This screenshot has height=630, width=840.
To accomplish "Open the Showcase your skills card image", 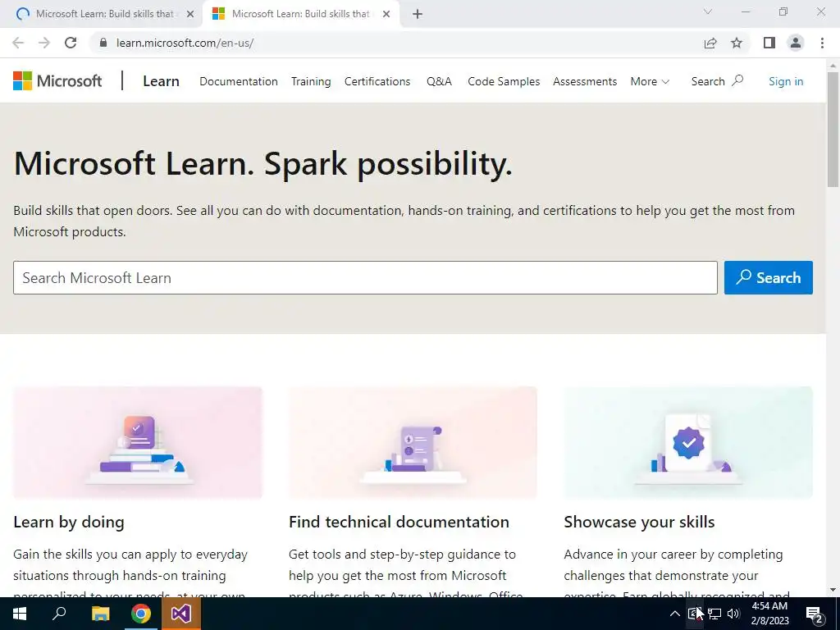I will tap(688, 442).
